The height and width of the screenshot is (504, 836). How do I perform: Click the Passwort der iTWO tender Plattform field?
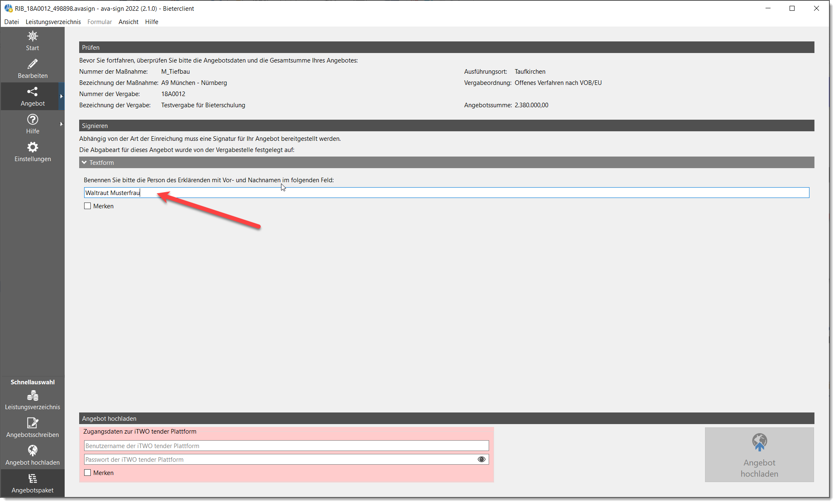point(286,459)
